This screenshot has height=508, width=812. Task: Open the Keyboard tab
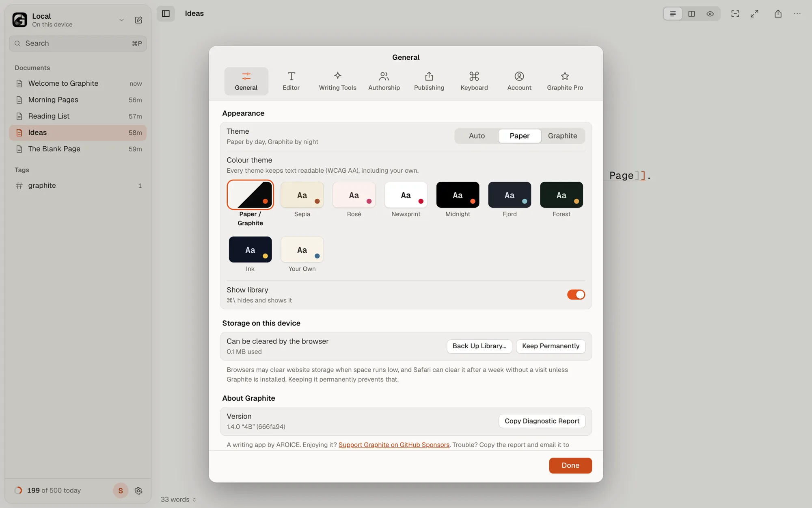coord(474,81)
